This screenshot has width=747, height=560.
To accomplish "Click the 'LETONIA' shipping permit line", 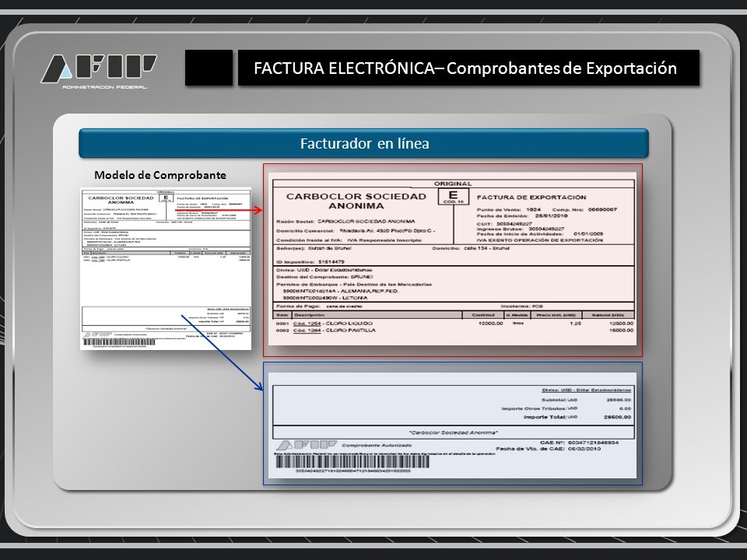I will [325, 298].
